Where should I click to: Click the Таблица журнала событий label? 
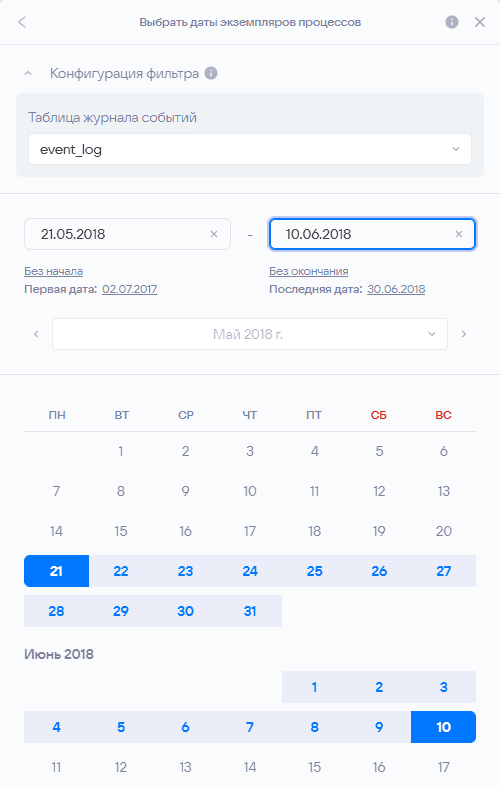112,117
